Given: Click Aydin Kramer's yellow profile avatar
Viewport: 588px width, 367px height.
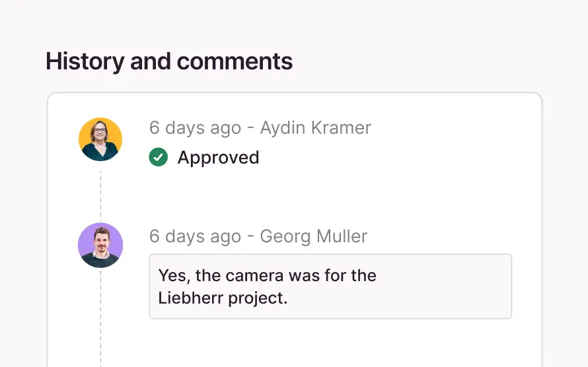Looking at the screenshot, I should [100, 139].
